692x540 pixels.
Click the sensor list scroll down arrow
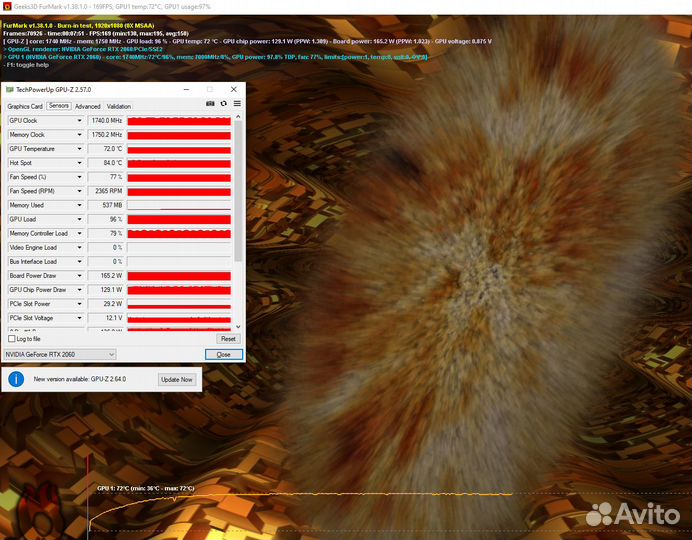coord(238,327)
